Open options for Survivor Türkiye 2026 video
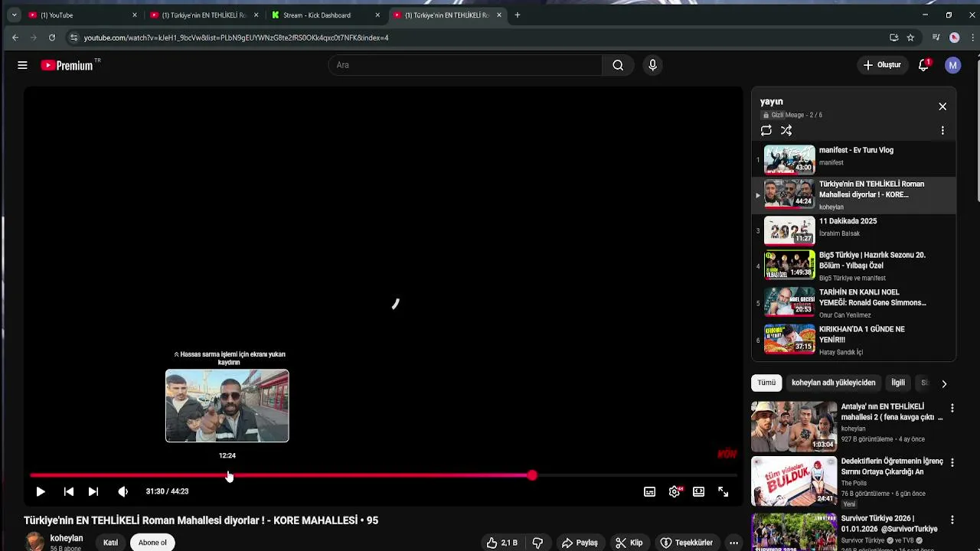This screenshot has height=551, width=980. [952, 520]
